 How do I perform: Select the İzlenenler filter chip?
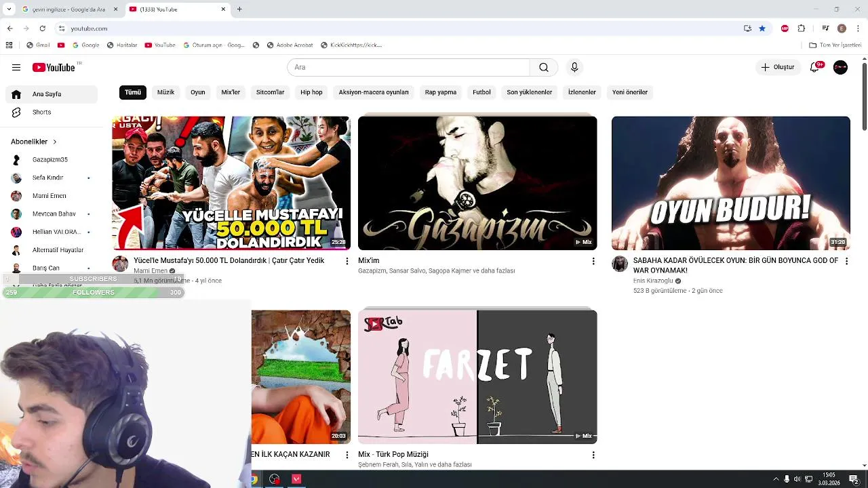click(582, 92)
